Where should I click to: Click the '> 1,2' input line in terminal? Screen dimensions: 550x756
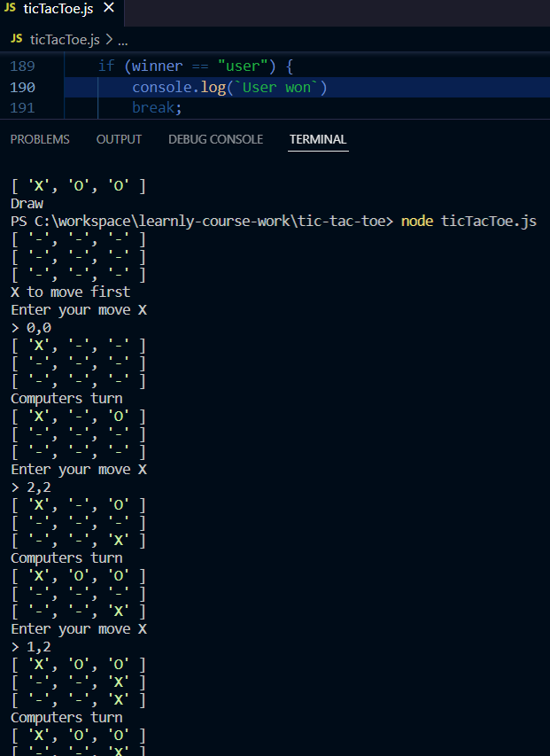pyautogui.click(x=31, y=647)
